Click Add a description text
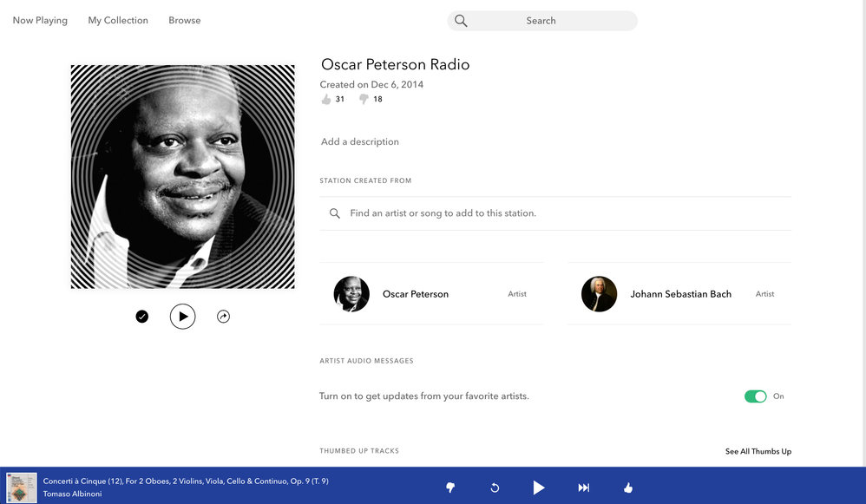Image resolution: width=866 pixels, height=504 pixels. pos(360,141)
